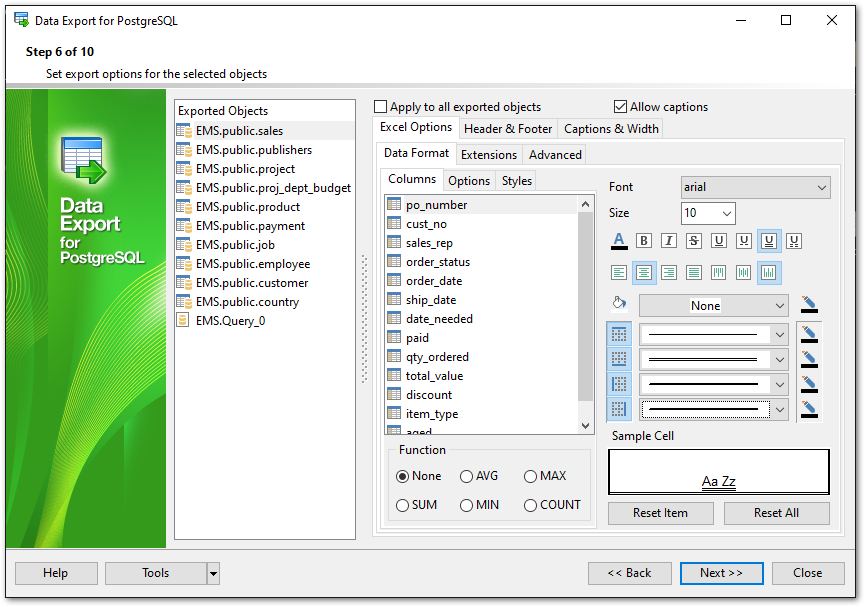
Task: Select the SUM function radio button
Action: [x=402, y=505]
